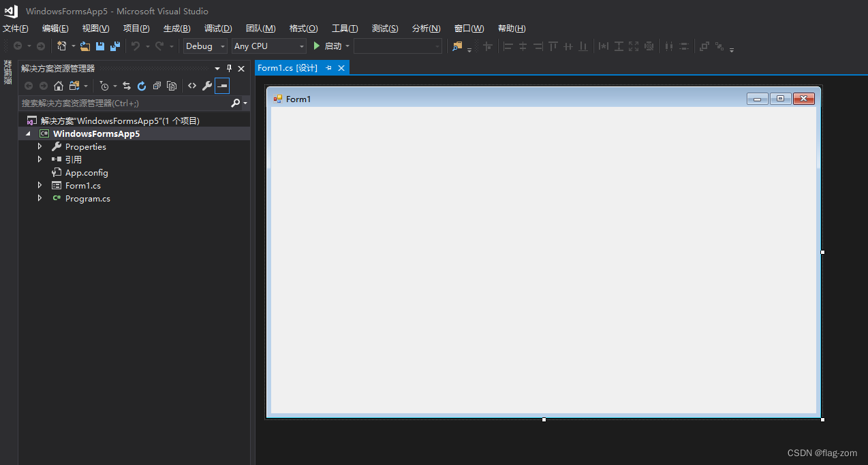The image size is (868, 465).
Task: Select the Form1.cs [设计] tab
Action: pos(288,68)
